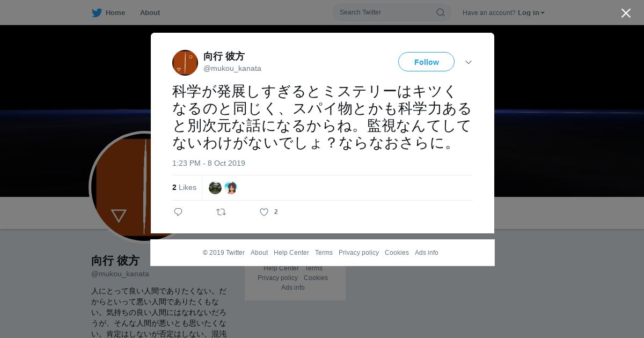Open the About menu item in header
The image size is (644, 338).
coord(150,13)
